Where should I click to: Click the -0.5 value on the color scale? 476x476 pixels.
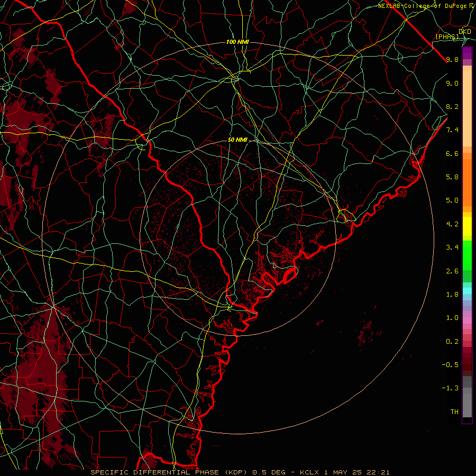click(x=450, y=365)
